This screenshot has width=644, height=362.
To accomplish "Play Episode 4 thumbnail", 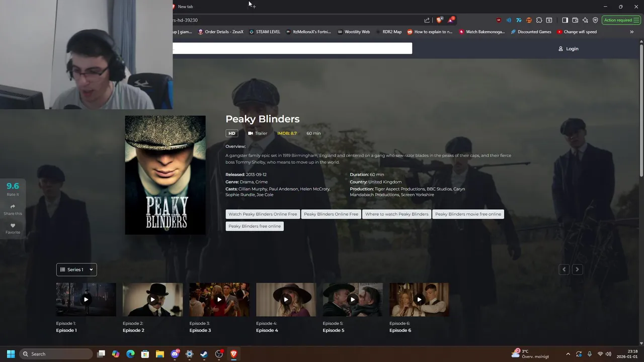I will click(x=286, y=300).
